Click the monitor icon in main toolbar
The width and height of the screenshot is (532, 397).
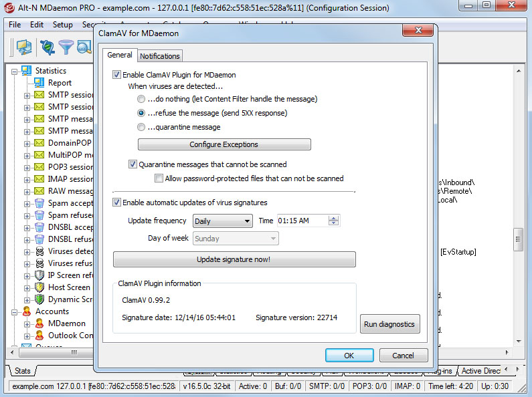pyautogui.click(x=24, y=47)
